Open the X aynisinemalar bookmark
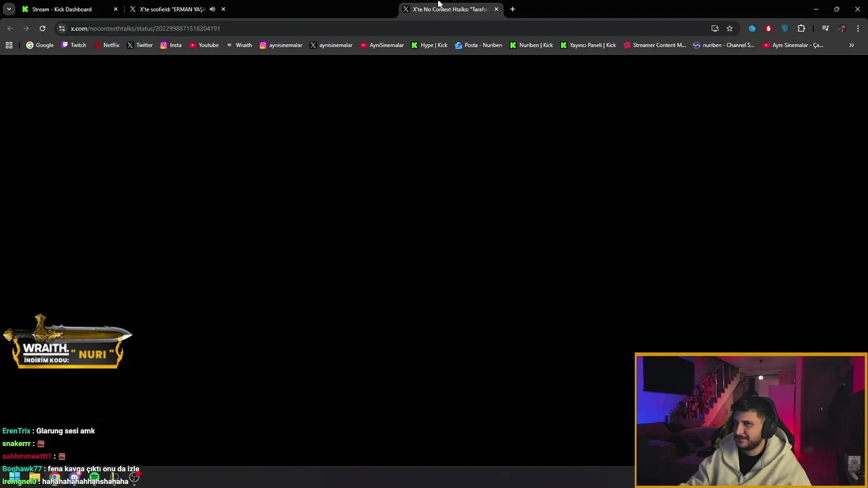 pos(331,45)
